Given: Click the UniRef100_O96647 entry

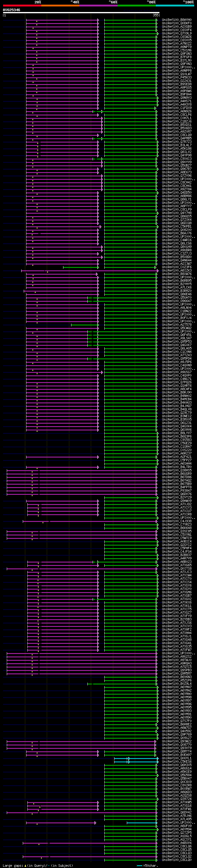Looking at the screenshot, I should click(x=177, y=301).
